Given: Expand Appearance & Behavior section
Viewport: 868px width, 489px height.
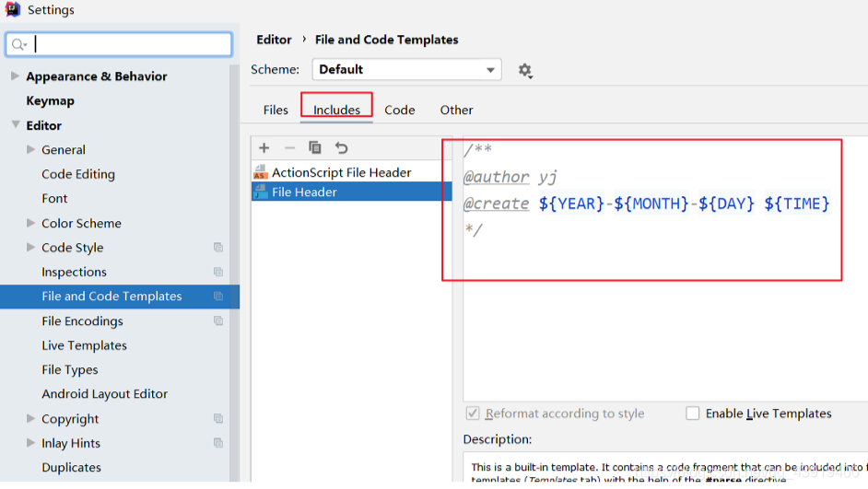Looking at the screenshot, I should pyautogui.click(x=15, y=76).
